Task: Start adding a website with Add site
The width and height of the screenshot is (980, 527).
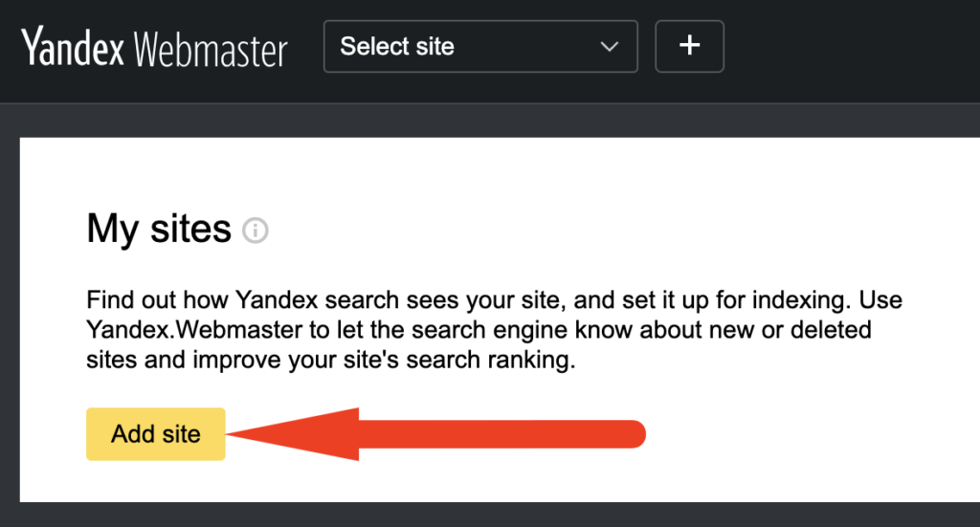Action: click(156, 434)
